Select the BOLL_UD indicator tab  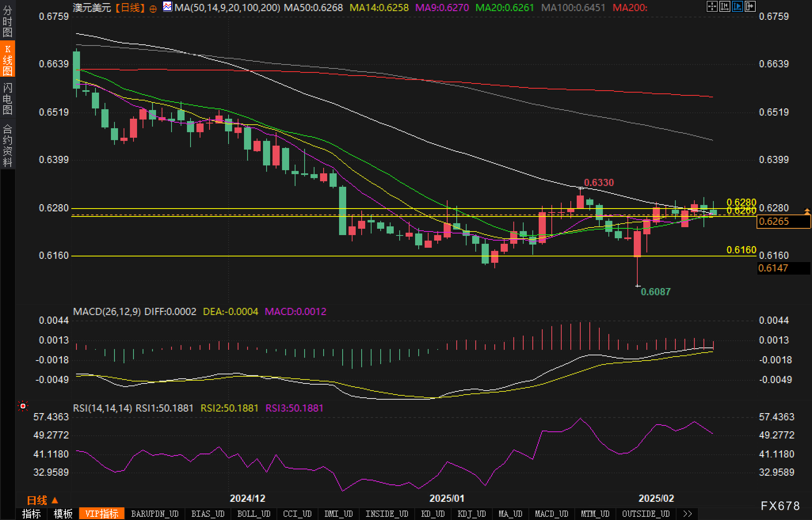tap(254, 514)
